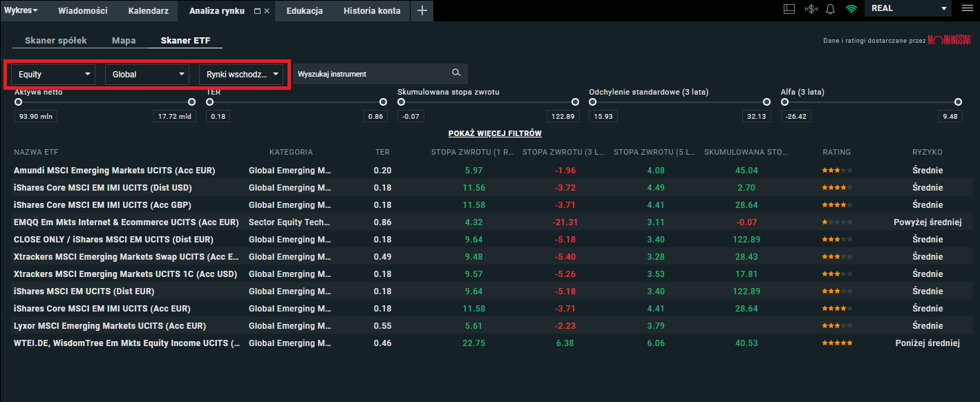980x402 pixels.
Task: Add a new tab with plus icon
Action: 422,10
